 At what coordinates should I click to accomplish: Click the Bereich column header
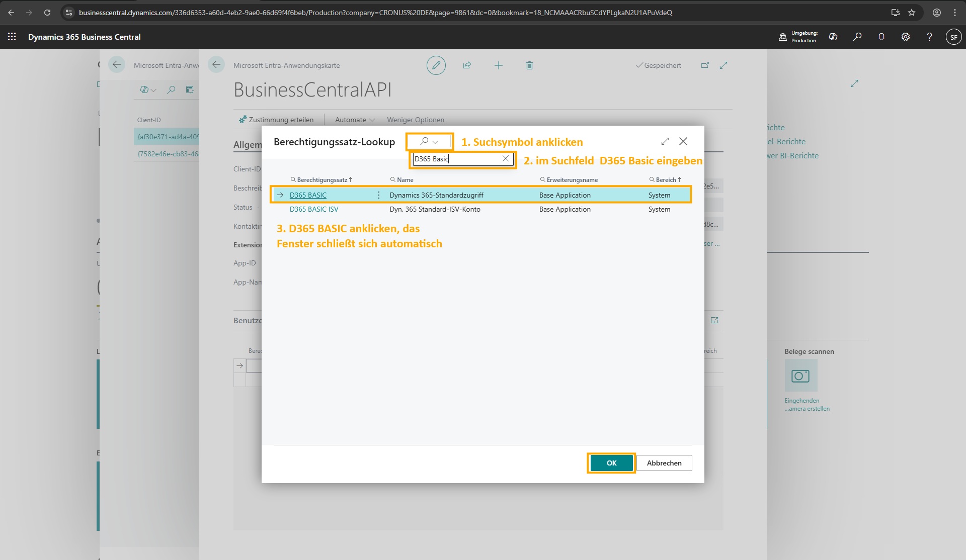pos(665,179)
